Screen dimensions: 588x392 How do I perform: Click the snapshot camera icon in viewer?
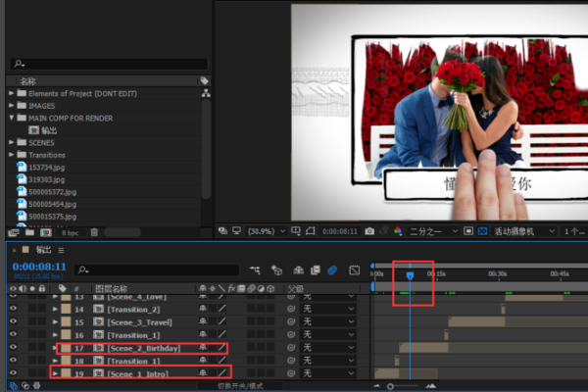pyautogui.click(x=369, y=231)
